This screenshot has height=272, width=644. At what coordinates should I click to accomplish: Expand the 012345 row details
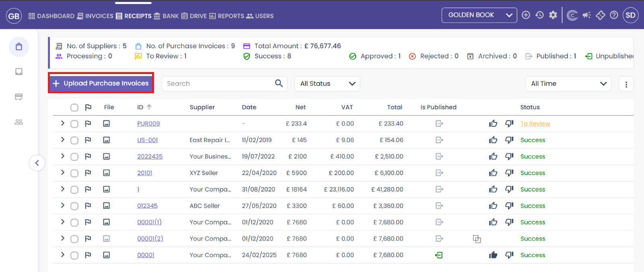click(62, 205)
